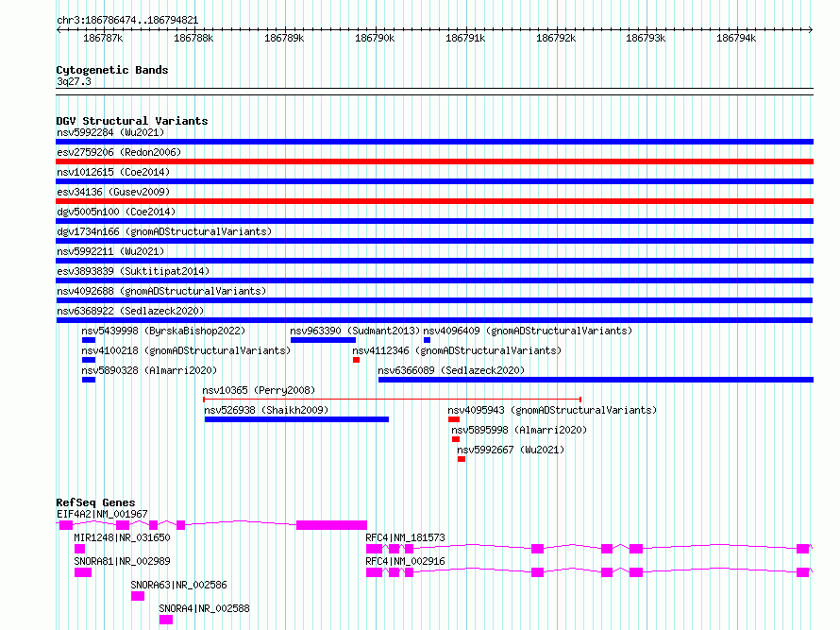Click the 186787k ruler position
The height and width of the screenshot is (630, 840).
[x=103, y=38]
